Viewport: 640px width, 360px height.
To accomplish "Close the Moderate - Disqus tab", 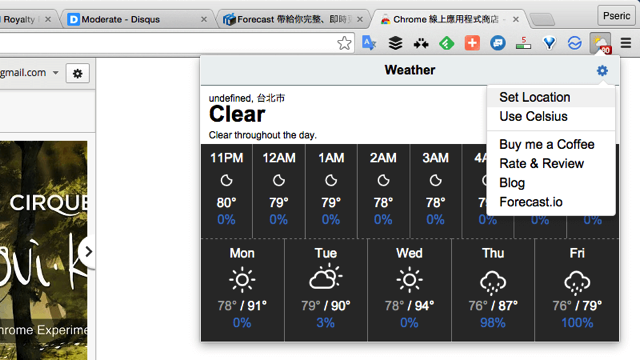I will tap(204, 19).
